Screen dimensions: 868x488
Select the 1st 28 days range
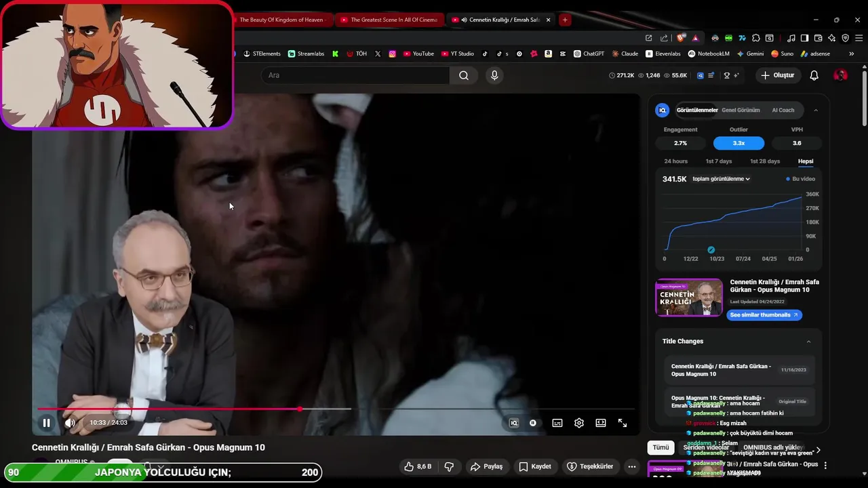coord(765,161)
